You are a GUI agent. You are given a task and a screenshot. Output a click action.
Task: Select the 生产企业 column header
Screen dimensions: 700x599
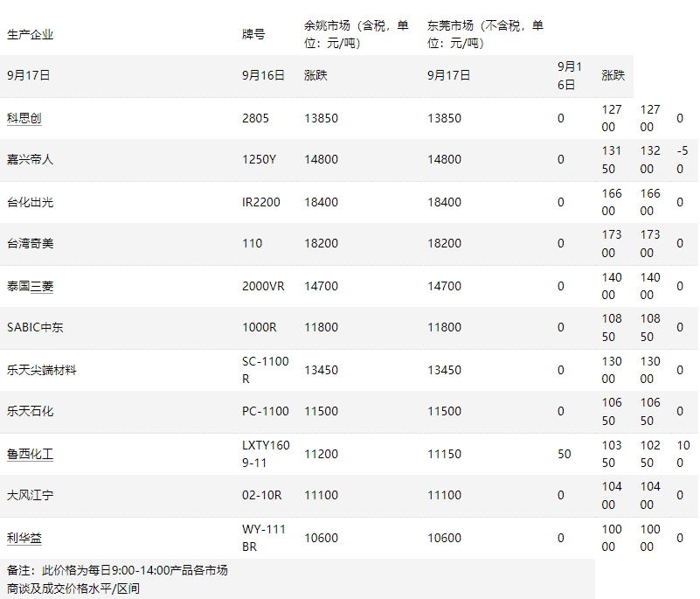pyautogui.click(x=30, y=34)
